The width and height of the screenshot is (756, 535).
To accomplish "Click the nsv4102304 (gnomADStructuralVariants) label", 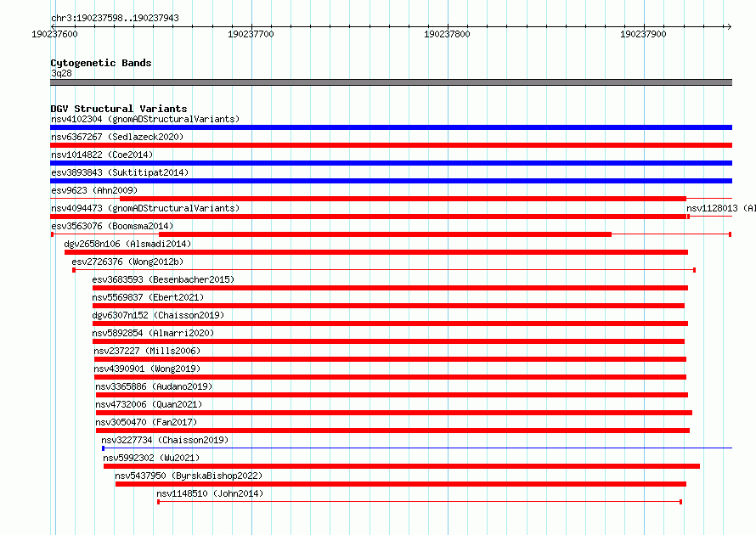I will tap(145, 119).
